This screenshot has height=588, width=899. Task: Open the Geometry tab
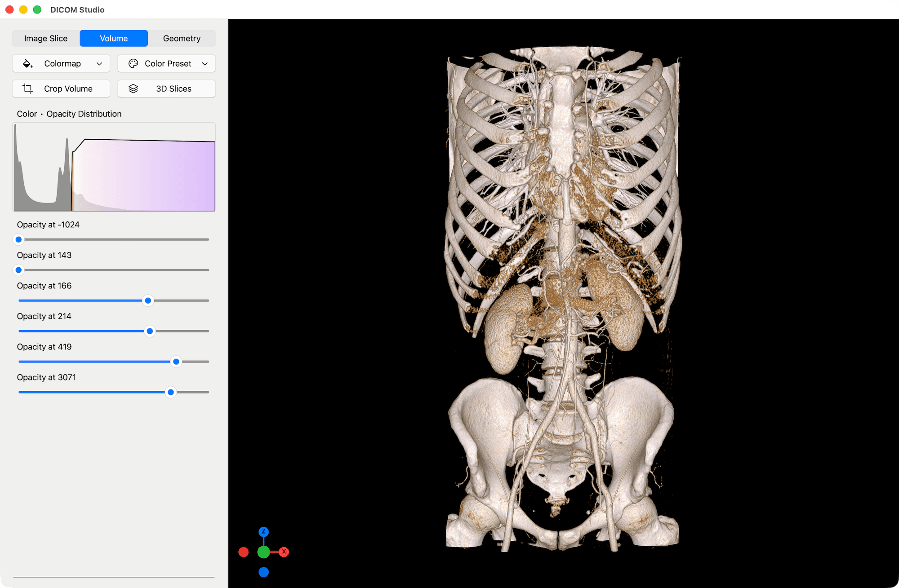[x=182, y=38]
